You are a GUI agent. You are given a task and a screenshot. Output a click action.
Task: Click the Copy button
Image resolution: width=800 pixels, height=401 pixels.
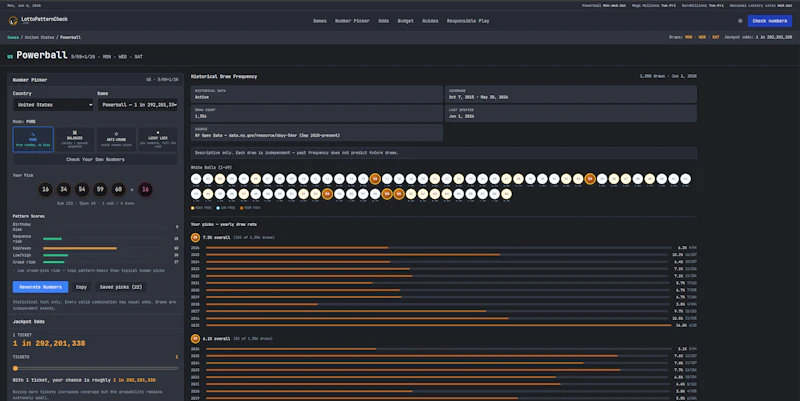click(x=81, y=287)
